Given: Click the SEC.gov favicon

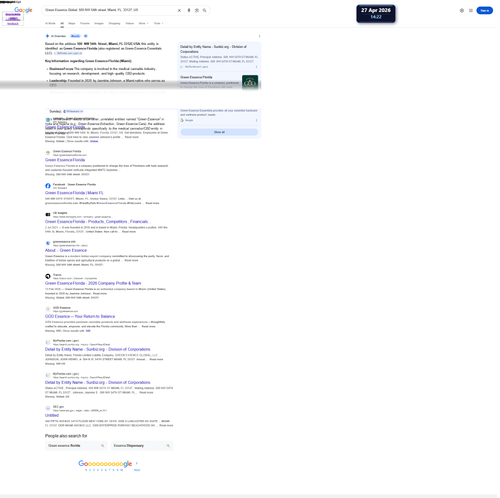Looking at the screenshot, I should tap(48, 408).
